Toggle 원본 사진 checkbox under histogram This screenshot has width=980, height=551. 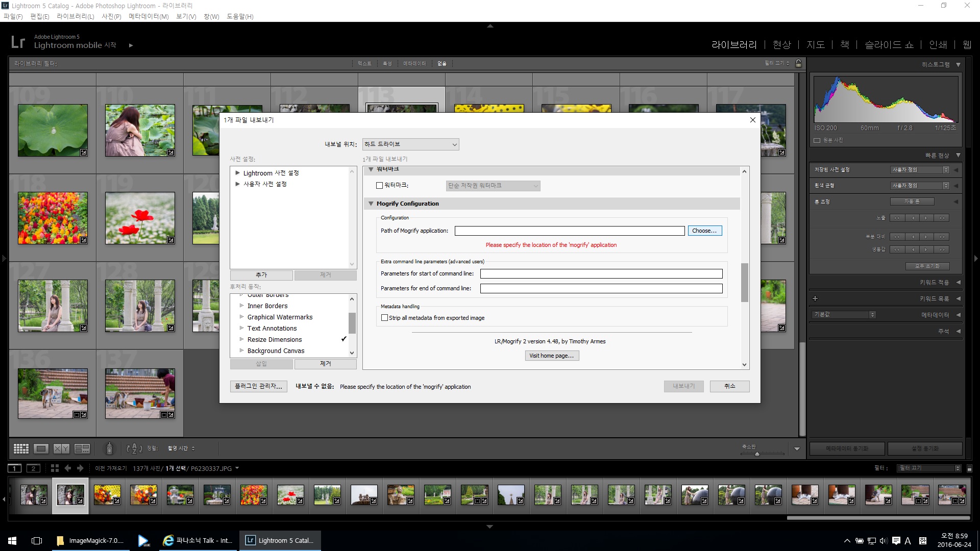coord(817,140)
